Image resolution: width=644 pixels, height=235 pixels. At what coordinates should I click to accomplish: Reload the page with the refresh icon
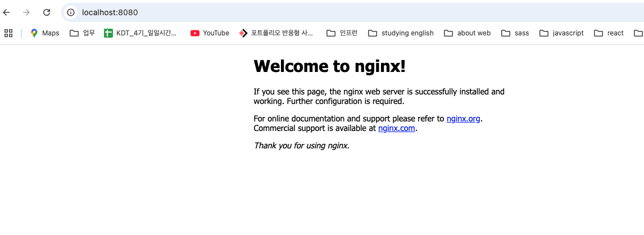(x=47, y=12)
